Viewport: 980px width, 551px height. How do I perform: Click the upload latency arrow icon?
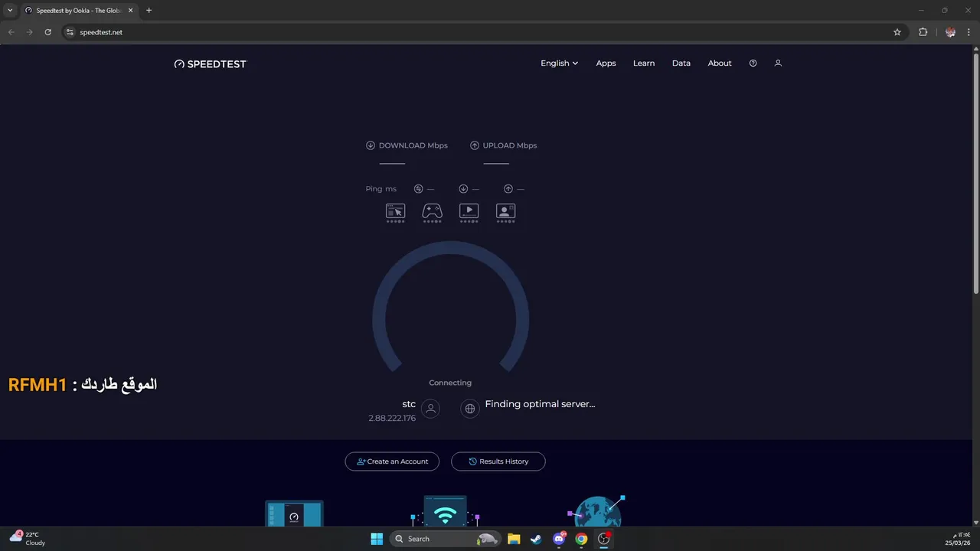[x=508, y=189]
